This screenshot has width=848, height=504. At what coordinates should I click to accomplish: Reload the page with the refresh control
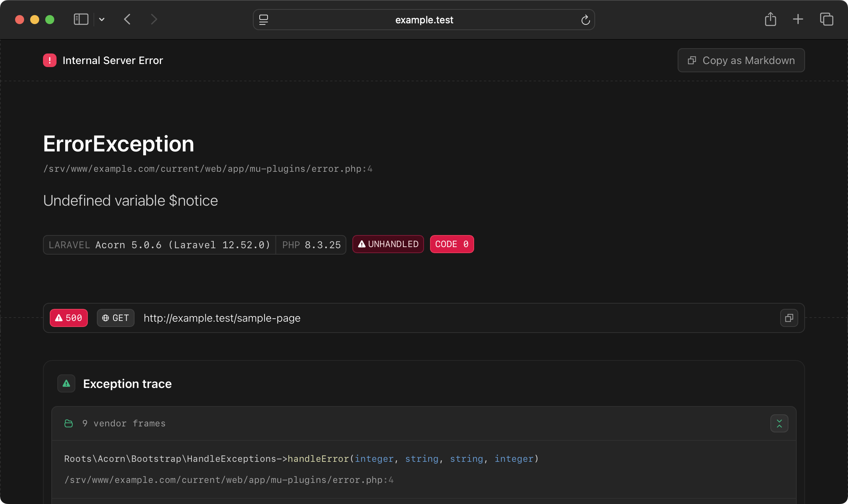(x=585, y=20)
